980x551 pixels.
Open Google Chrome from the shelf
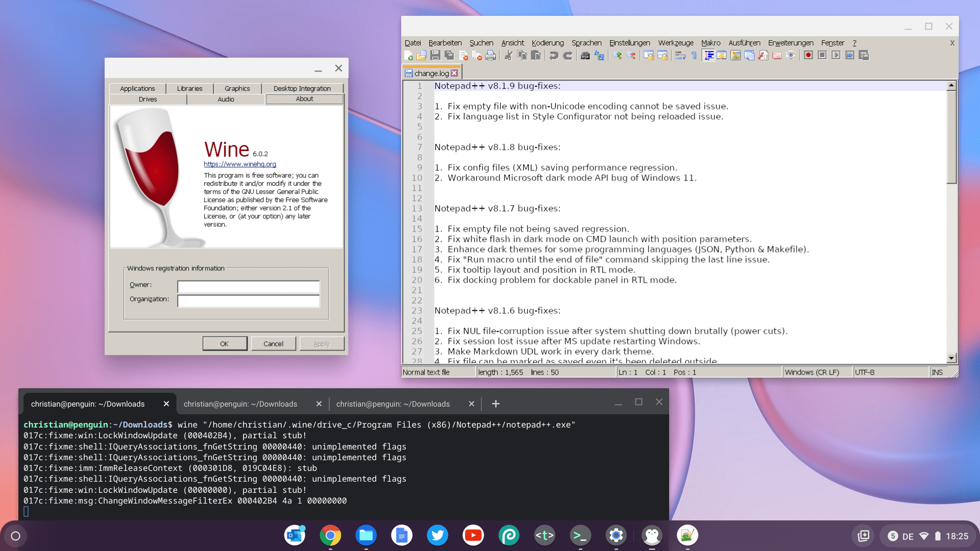click(x=330, y=535)
